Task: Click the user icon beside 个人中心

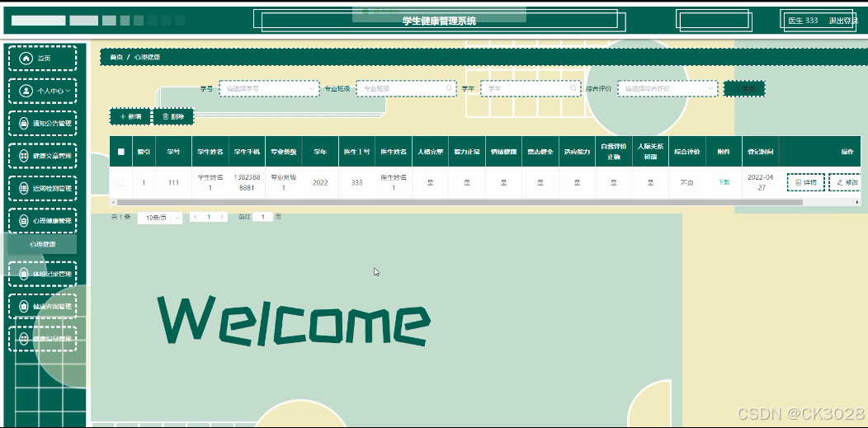Action: [x=26, y=91]
